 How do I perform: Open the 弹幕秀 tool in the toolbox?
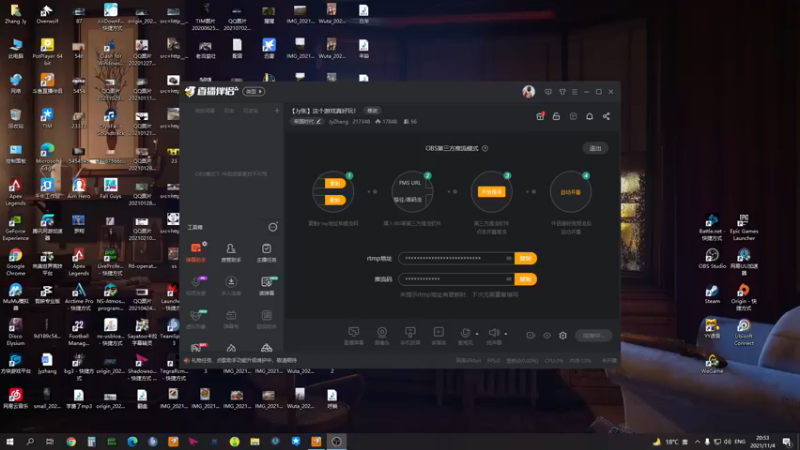231,318
